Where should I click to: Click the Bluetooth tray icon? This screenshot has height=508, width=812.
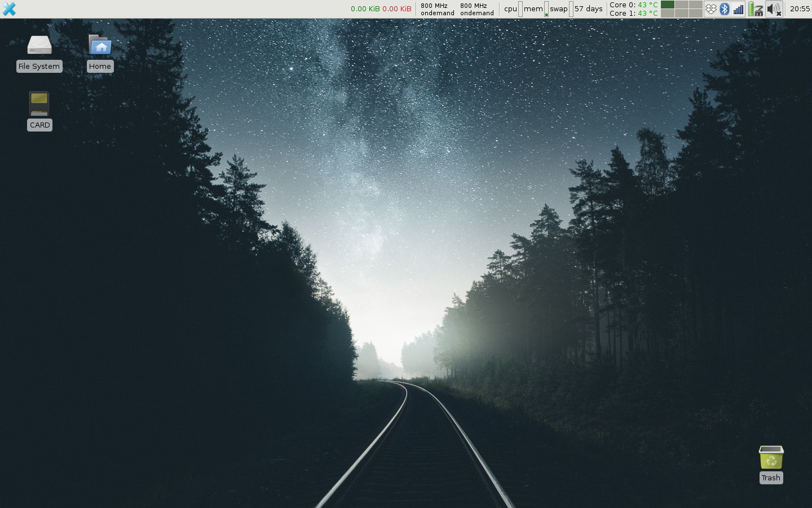725,9
